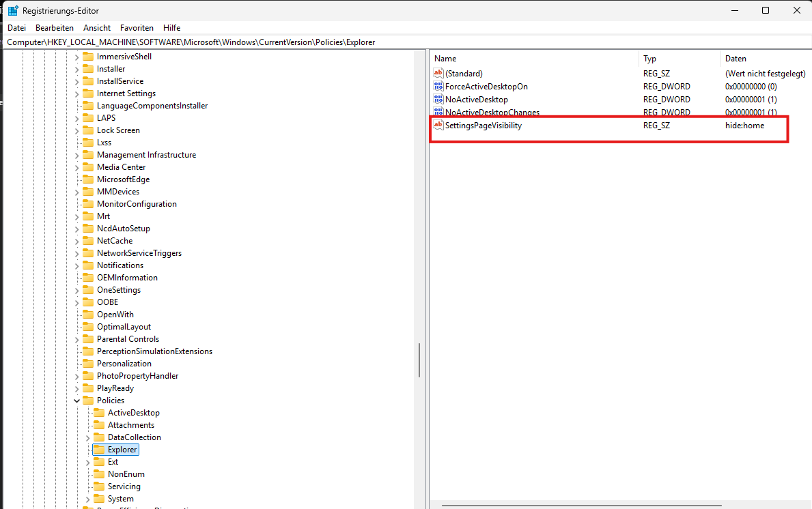The width and height of the screenshot is (812, 509).
Task: Open the Favoriten menu
Action: coord(137,27)
